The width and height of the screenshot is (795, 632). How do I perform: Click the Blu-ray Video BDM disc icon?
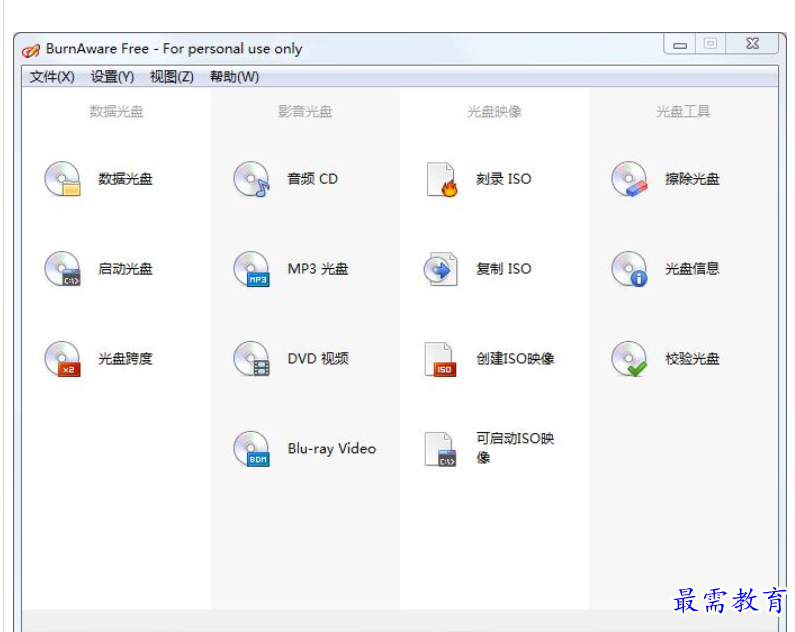[x=251, y=449]
